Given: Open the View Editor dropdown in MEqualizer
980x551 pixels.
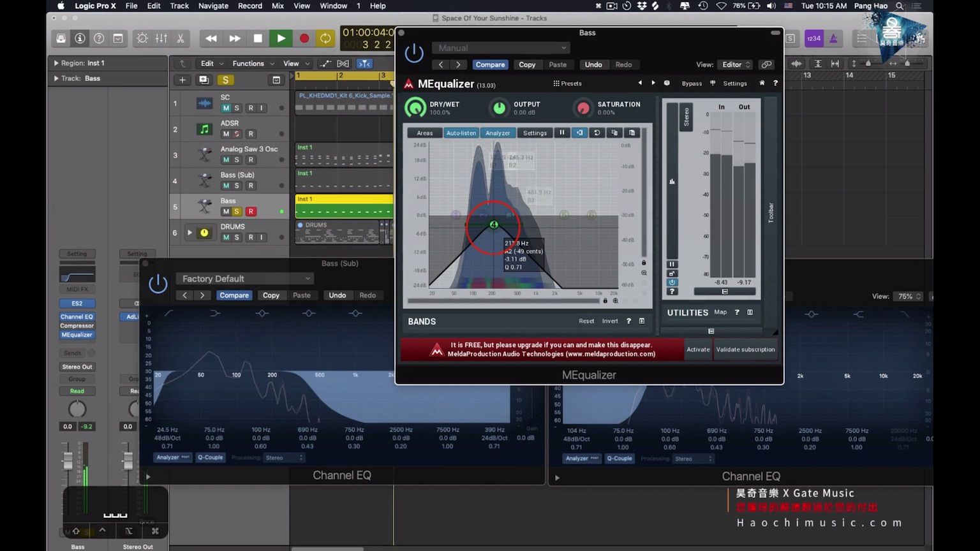Looking at the screenshot, I should pyautogui.click(x=736, y=64).
